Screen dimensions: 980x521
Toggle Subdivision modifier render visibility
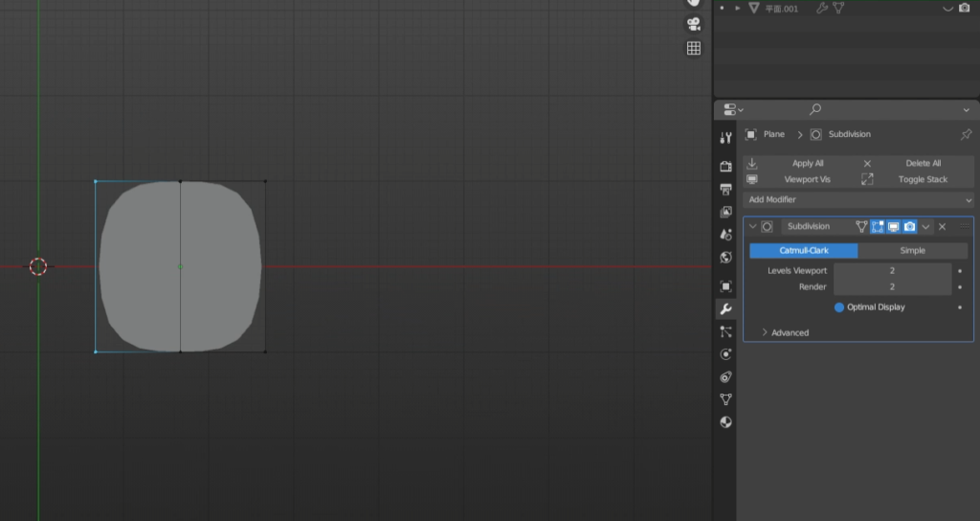909,227
